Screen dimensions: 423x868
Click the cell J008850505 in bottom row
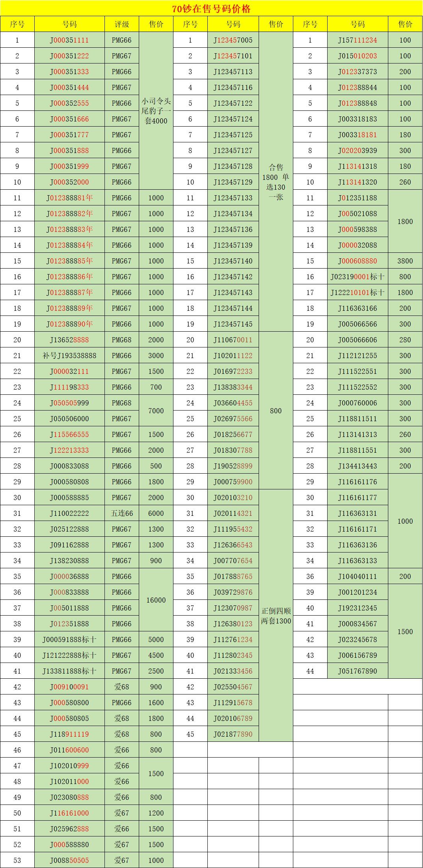click(69, 861)
